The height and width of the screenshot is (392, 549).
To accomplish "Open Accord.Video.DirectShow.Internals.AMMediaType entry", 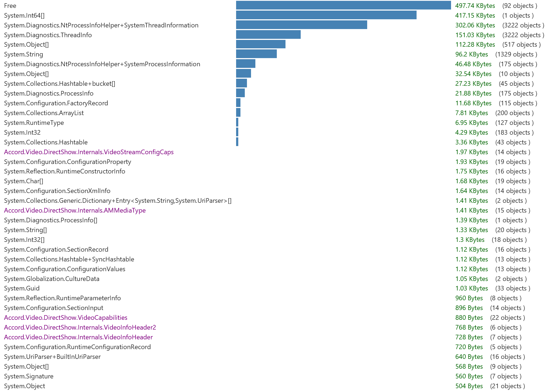I will [75, 210].
